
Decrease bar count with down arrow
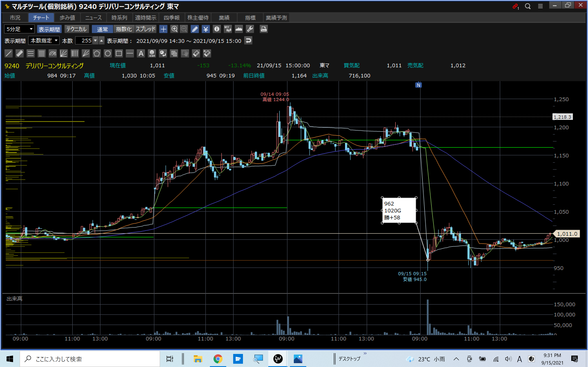coord(96,41)
